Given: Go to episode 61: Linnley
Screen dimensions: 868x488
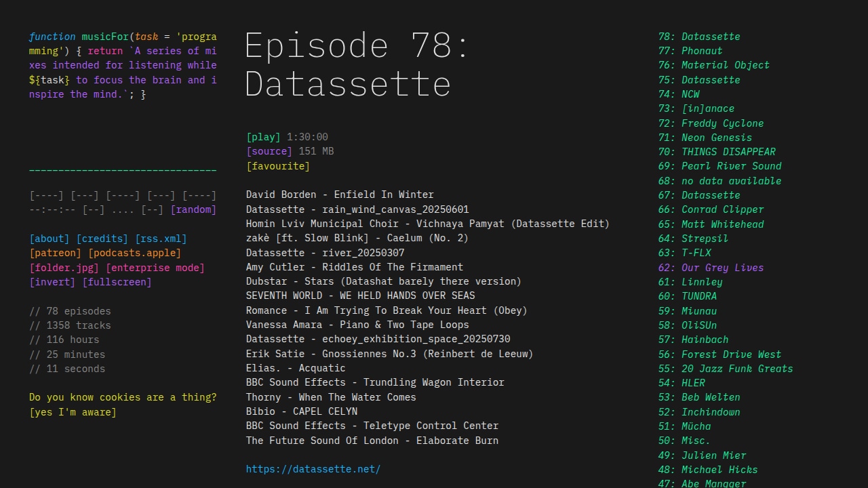Looking at the screenshot, I should (690, 282).
